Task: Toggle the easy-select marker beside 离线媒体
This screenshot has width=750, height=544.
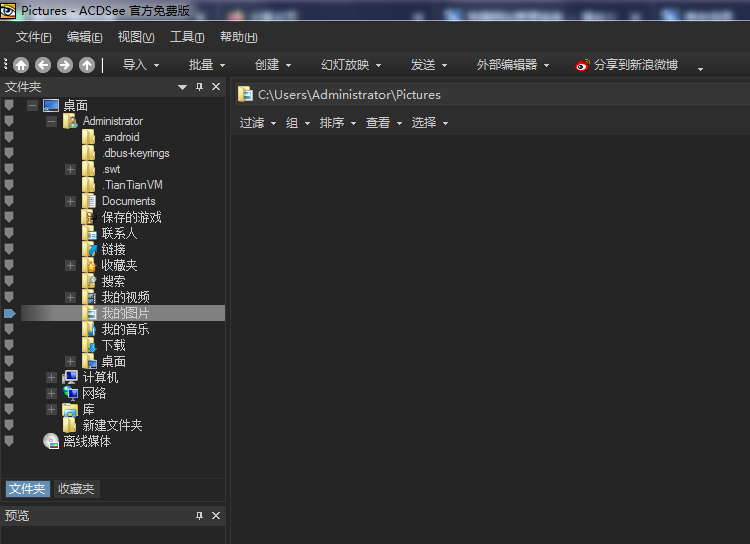Action: [9, 441]
